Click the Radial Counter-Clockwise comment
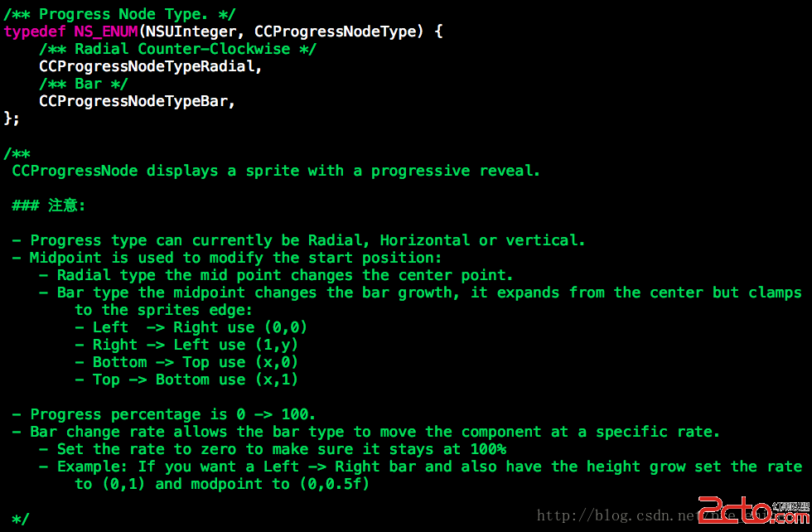This screenshot has height=532, width=812. [177, 49]
